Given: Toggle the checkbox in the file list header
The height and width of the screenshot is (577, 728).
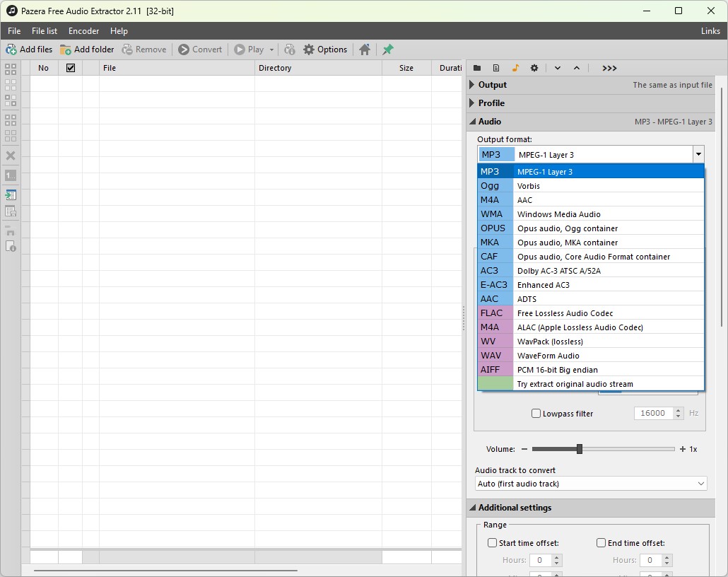Looking at the screenshot, I should 71,68.
